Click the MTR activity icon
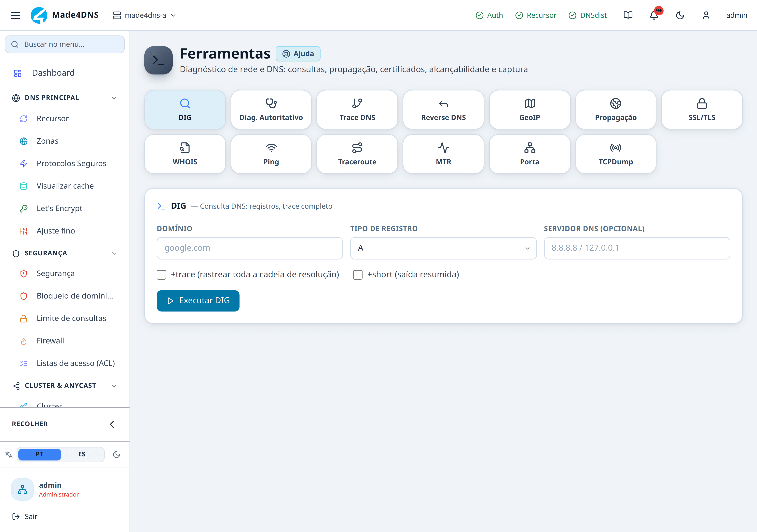This screenshot has width=757, height=532. (x=443, y=148)
